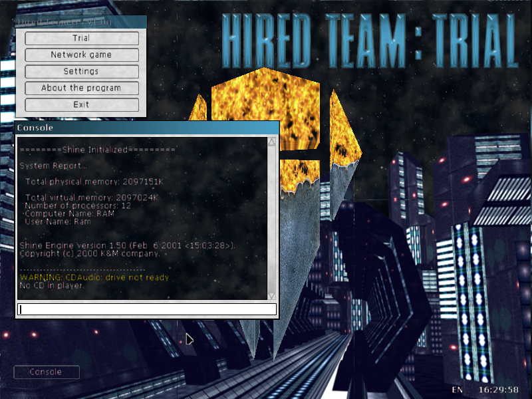This screenshot has height=399, width=532.
Task: Open About the program
Action: [x=81, y=88]
